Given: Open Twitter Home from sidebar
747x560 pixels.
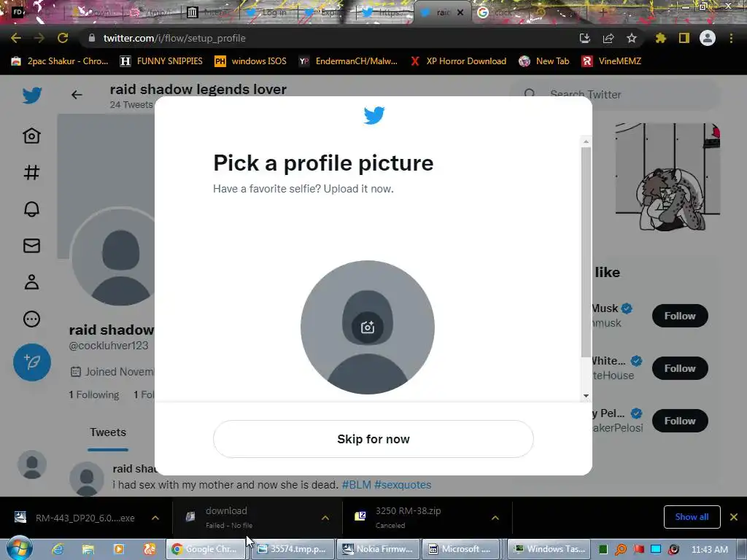Looking at the screenshot, I should click(x=31, y=136).
